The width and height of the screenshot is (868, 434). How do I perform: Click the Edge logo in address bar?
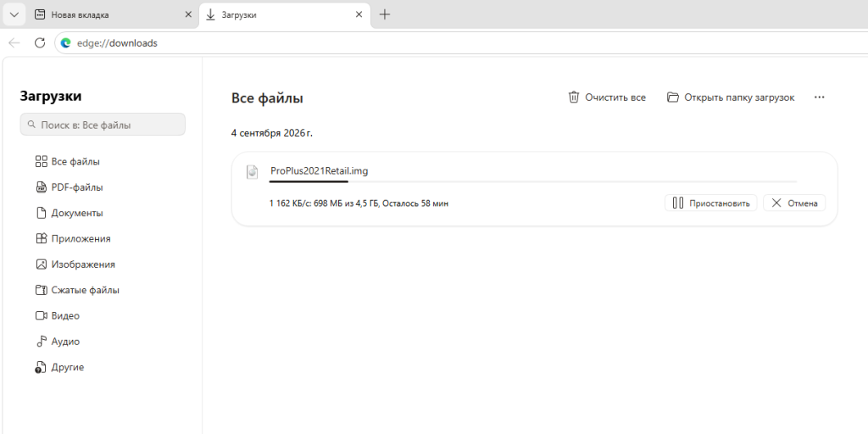click(66, 43)
